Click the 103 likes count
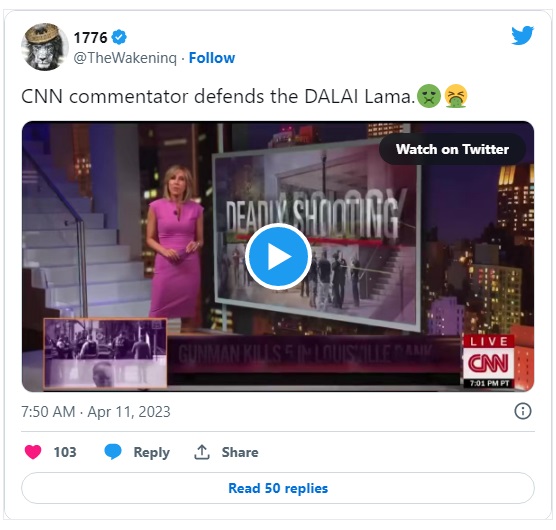Image resolution: width=556 pixels, height=530 pixels. pyautogui.click(x=65, y=452)
